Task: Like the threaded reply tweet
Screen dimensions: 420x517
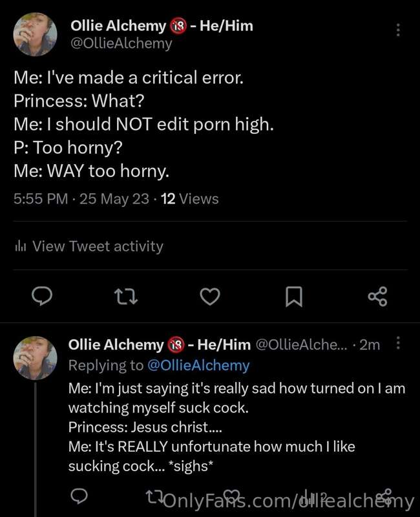Action: click(x=231, y=496)
